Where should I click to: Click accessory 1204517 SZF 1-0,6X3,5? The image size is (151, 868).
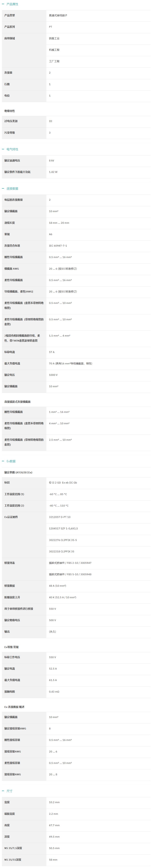point(63,529)
